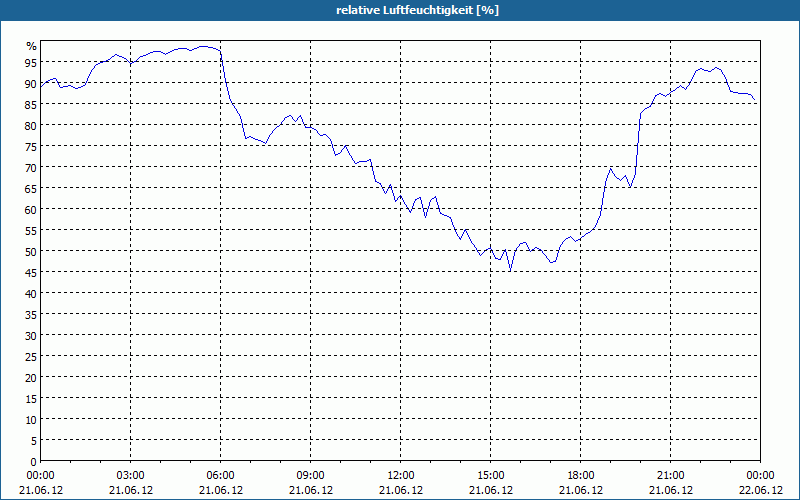Screen dimensions: 800x500
Task: Click the y-axis label '60'
Action: [32, 209]
